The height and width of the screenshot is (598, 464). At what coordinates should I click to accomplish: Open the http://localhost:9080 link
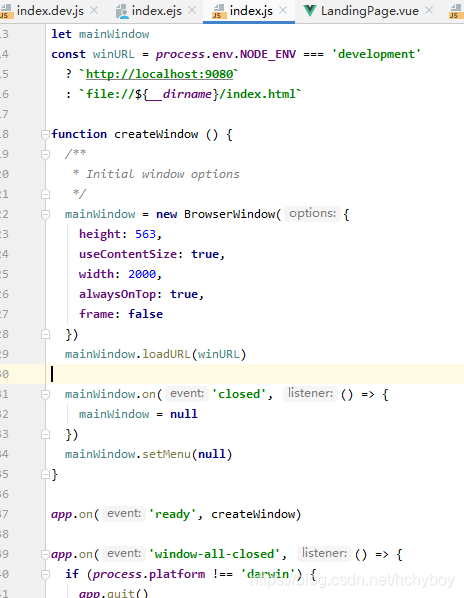click(x=159, y=74)
